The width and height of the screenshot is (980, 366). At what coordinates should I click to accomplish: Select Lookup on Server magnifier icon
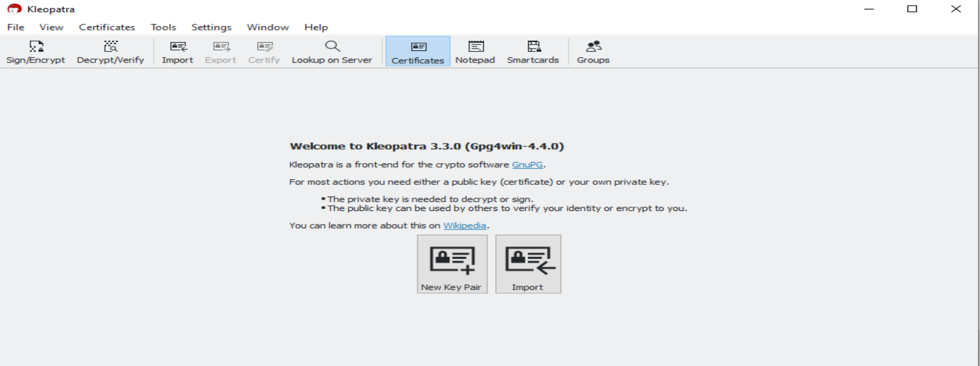[x=332, y=47]
